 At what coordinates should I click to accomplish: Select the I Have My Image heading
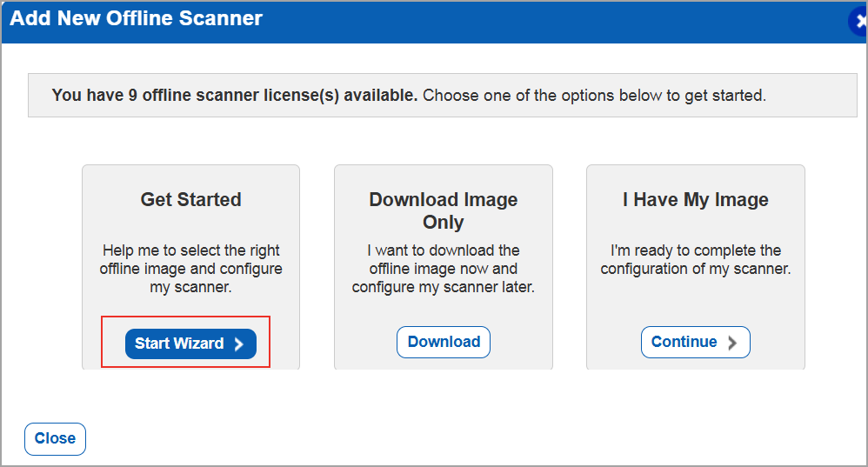(x=696, y=200)
